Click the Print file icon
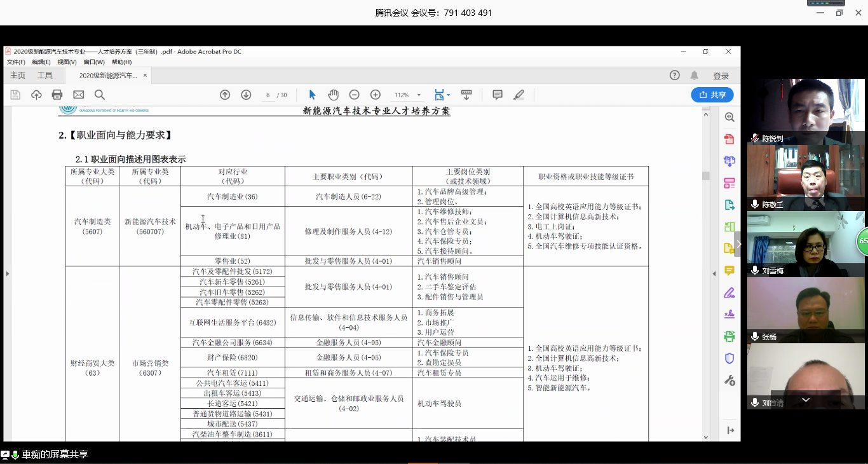Image resolution: width=868 pixels, height=464 pixels. click(x=57, y=95)
